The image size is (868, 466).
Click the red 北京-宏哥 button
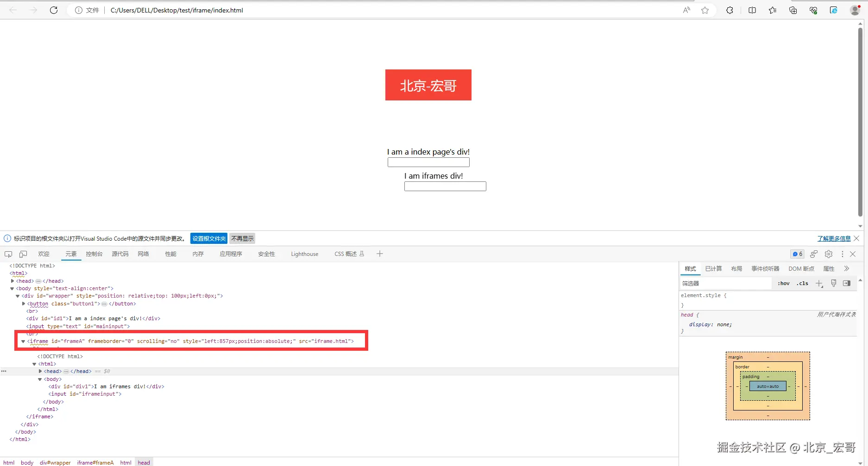click(428, 85)
